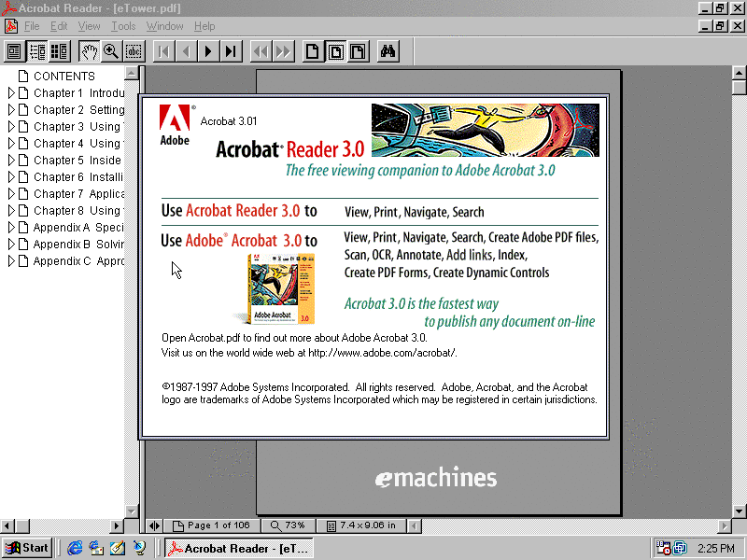Open the View menu
This screenshot has width=747, height=560.
click(x=89, y=26)
